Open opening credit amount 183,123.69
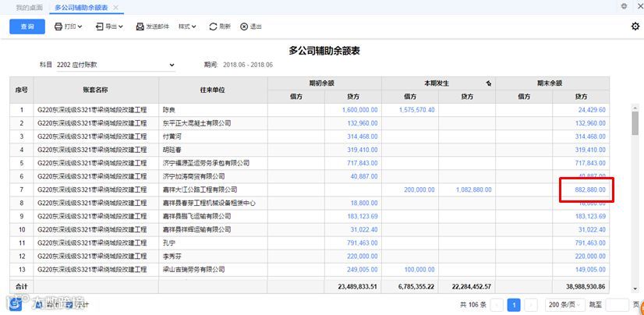This screenshot has height=315, width=644. 363,216
